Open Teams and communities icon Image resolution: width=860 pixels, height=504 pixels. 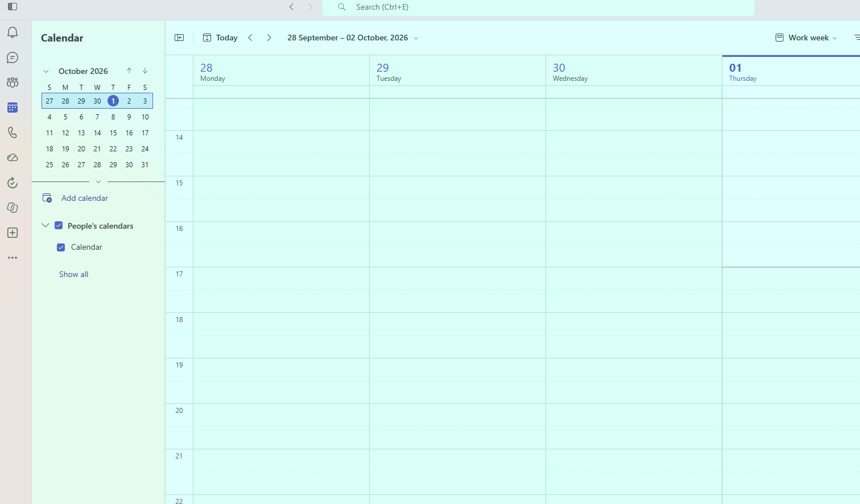(x=13, y=82)
